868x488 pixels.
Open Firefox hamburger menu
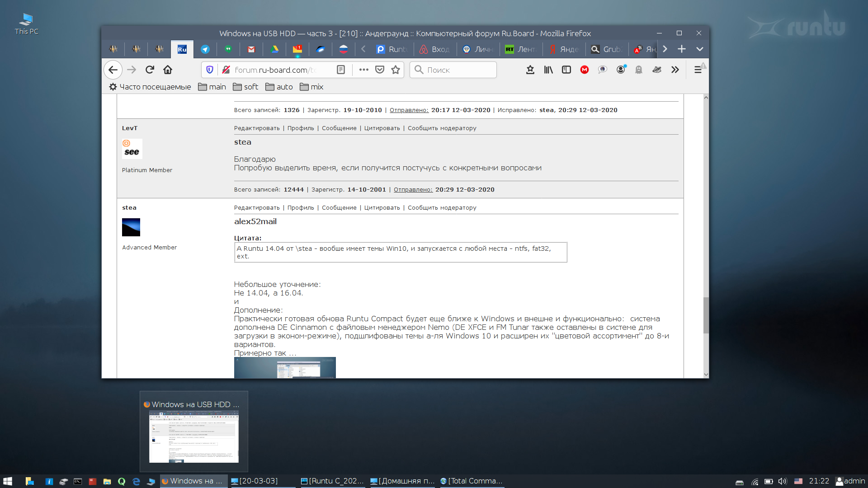tap(698, 70)
